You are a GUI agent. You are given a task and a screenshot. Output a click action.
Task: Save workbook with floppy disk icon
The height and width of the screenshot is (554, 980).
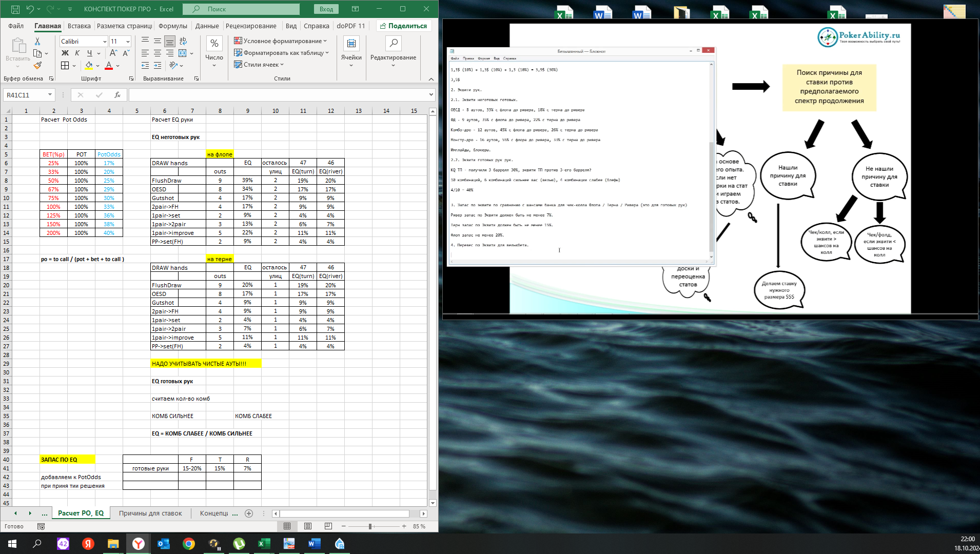point(15,9)
